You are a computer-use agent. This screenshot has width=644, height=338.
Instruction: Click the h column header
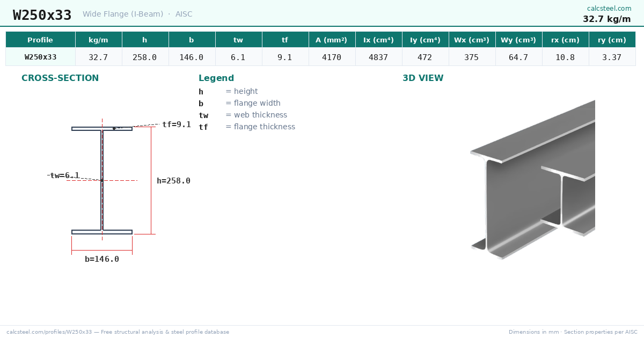coord(145,40)
